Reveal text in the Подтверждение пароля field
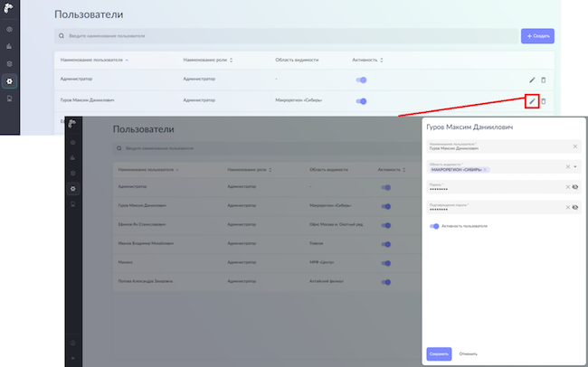Image resolution: width=588 pixels, height=367 pixels. pos(574,207)
